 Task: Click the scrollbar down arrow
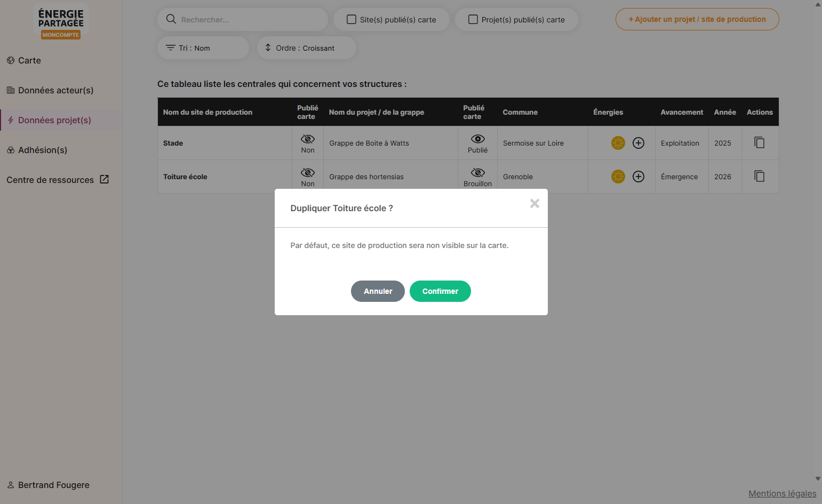pyautogui.click(x=818, y=479)
